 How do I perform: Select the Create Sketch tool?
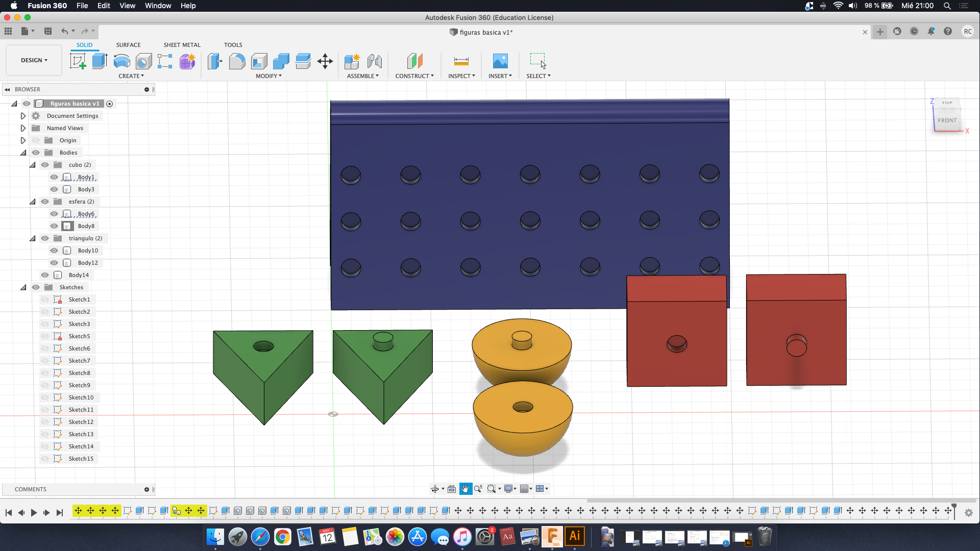pyautogui.click(x=78, y=61)
